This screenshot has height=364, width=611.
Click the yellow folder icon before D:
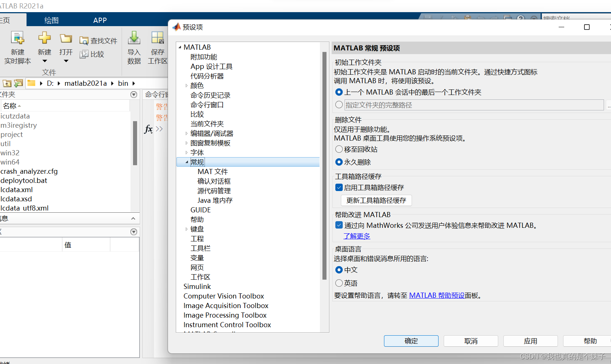click(31, 83)
